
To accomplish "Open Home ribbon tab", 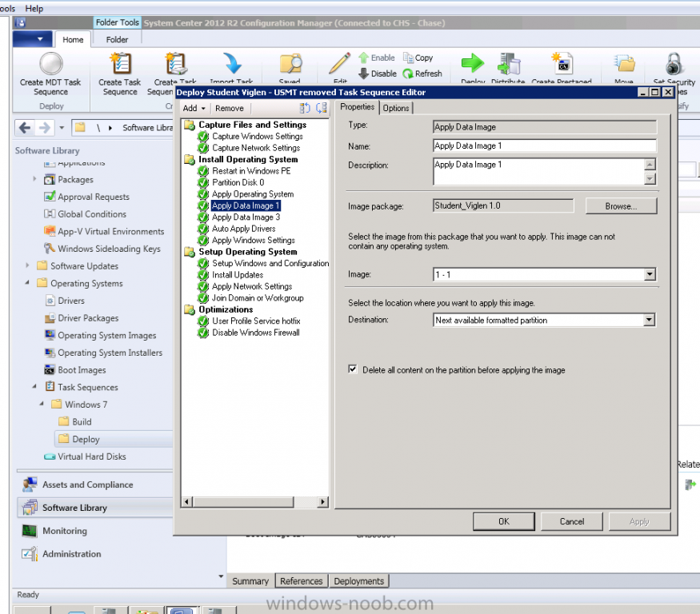I will pos(73,40).
